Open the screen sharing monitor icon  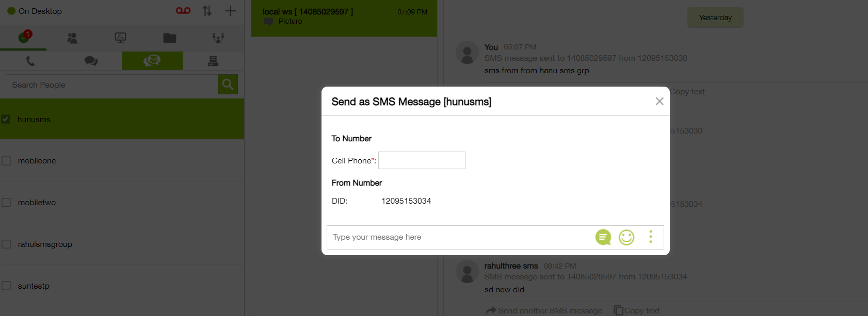click(x=120, y=38)
